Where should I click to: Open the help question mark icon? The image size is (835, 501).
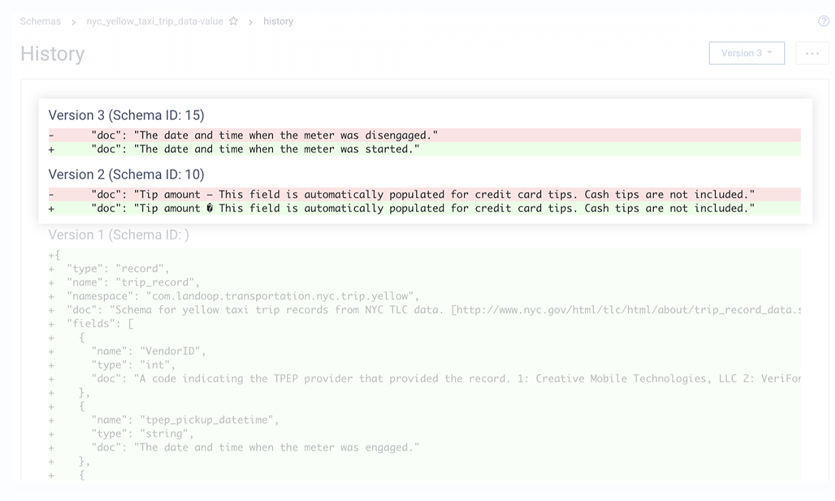(823, 21)
